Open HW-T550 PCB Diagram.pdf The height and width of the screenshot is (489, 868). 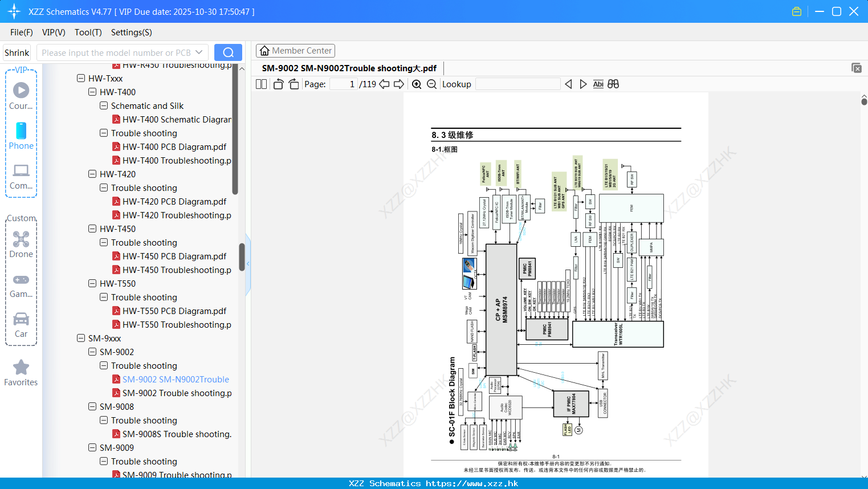[169, 311]
